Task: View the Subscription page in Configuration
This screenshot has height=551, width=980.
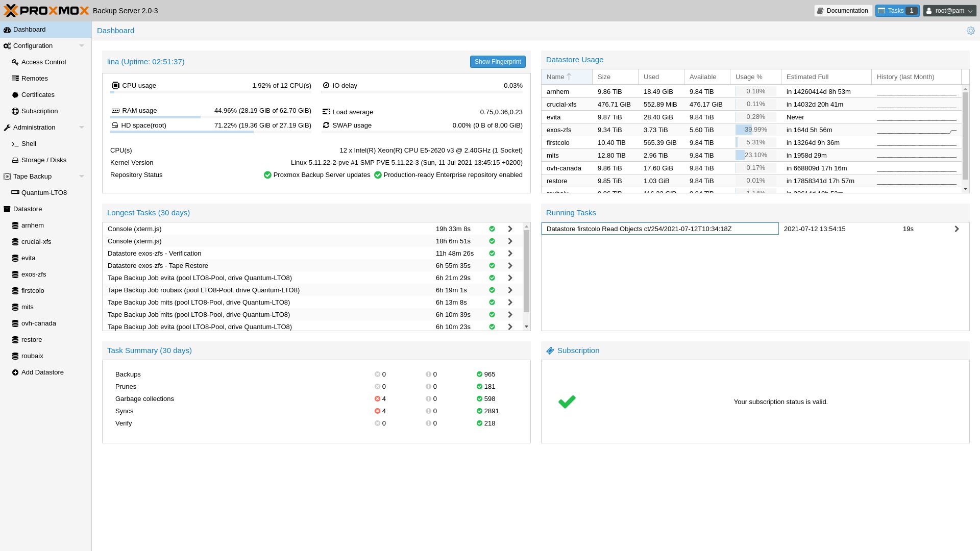Action: 39,111
